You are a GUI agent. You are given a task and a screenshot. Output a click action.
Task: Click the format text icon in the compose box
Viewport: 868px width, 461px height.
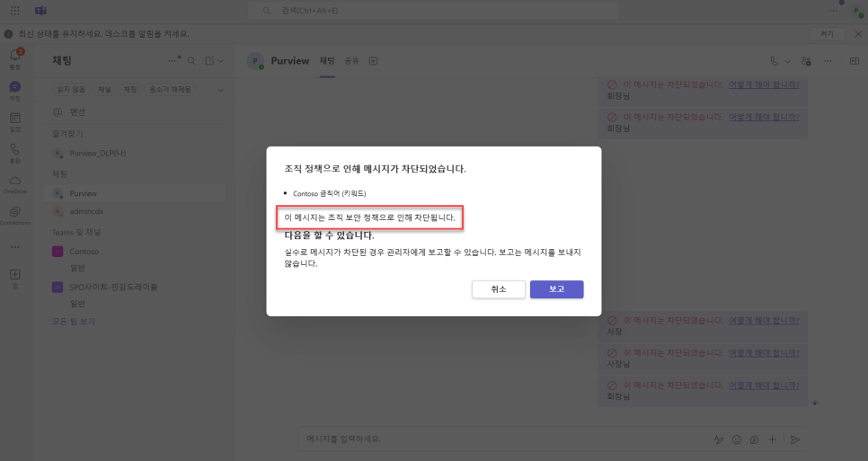(x=719, y=439)
